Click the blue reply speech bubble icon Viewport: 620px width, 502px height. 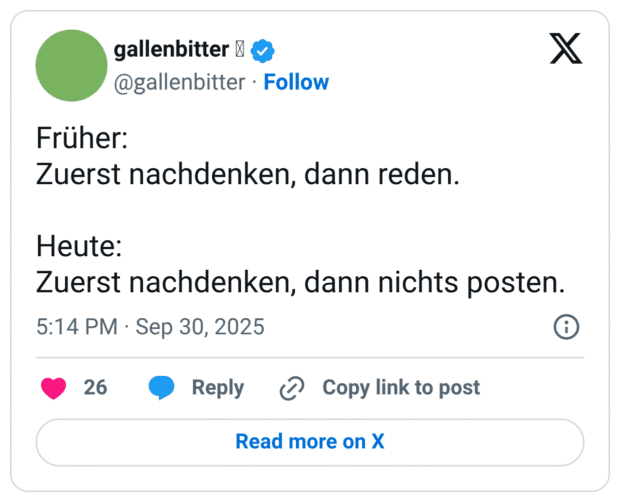point(161,388)
